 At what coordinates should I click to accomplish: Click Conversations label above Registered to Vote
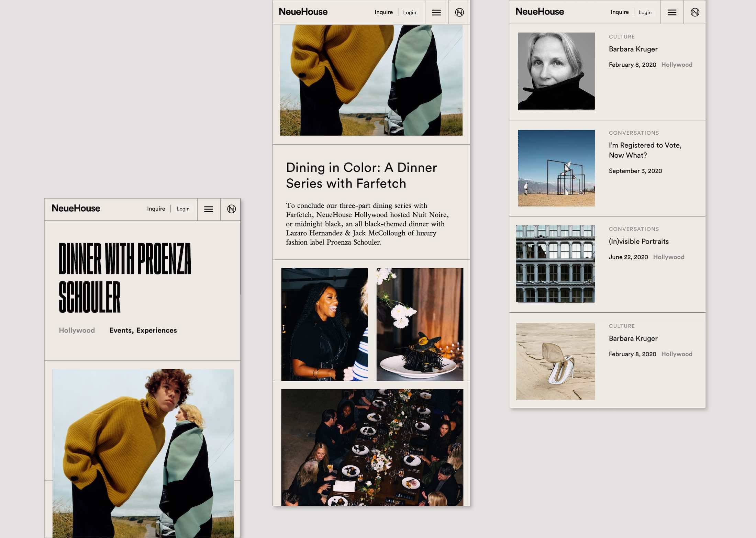(634, 133)
